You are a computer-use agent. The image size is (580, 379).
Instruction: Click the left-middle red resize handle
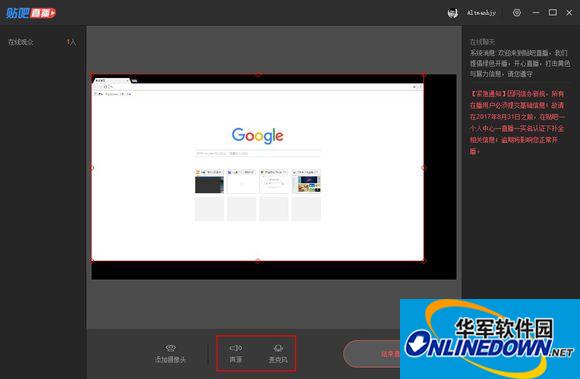click(x=92, y=168)
